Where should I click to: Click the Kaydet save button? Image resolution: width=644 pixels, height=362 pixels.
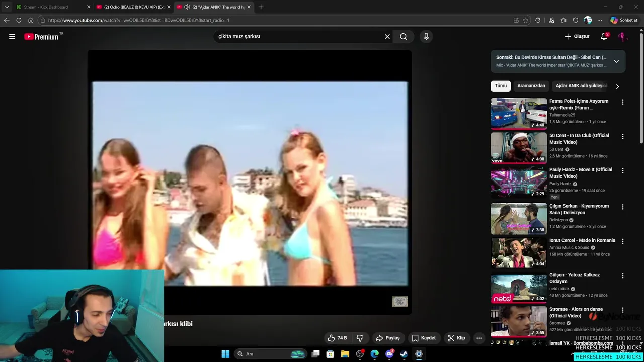(x=424, y=338)
